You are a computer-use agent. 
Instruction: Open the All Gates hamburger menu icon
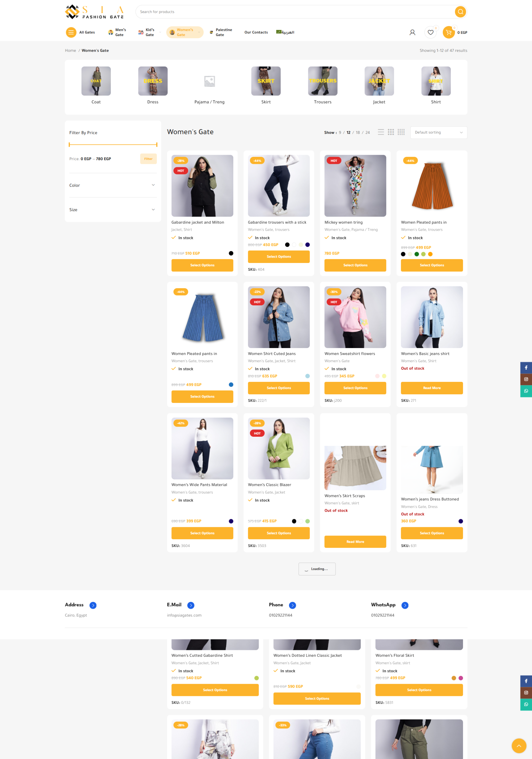pyautogui.click(x=71, y=32)
